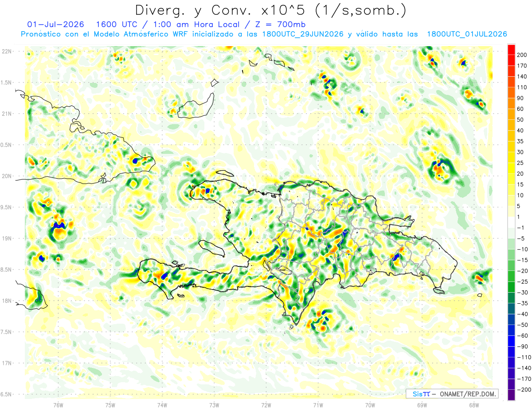Click the '200' value on the color scale
532x411 pixels.
tap(522, 55)
